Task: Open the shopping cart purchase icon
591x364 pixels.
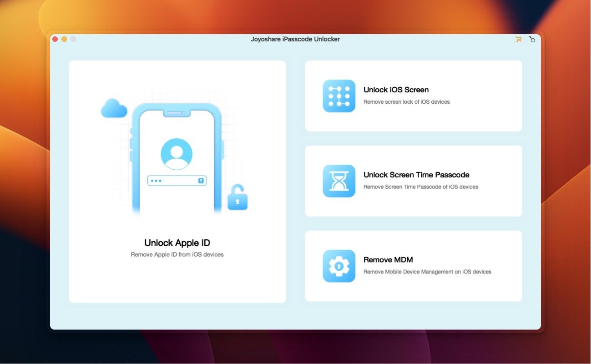Action: 518,40
